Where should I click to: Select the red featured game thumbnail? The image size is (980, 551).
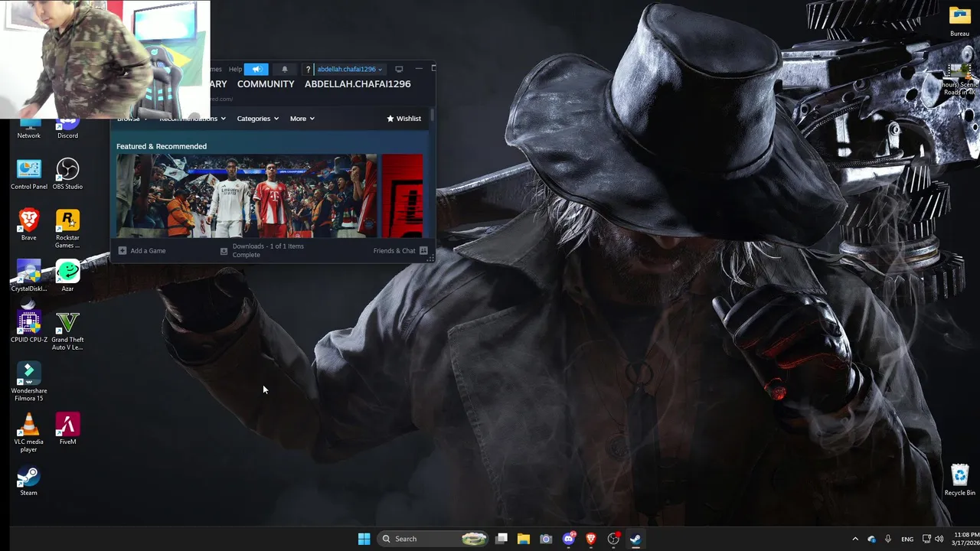pyautogui.click(x=402, y=196)
